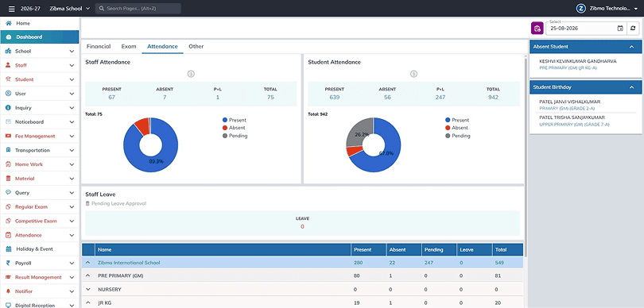Click the Zibma logo avatar icon

(580, 8)
